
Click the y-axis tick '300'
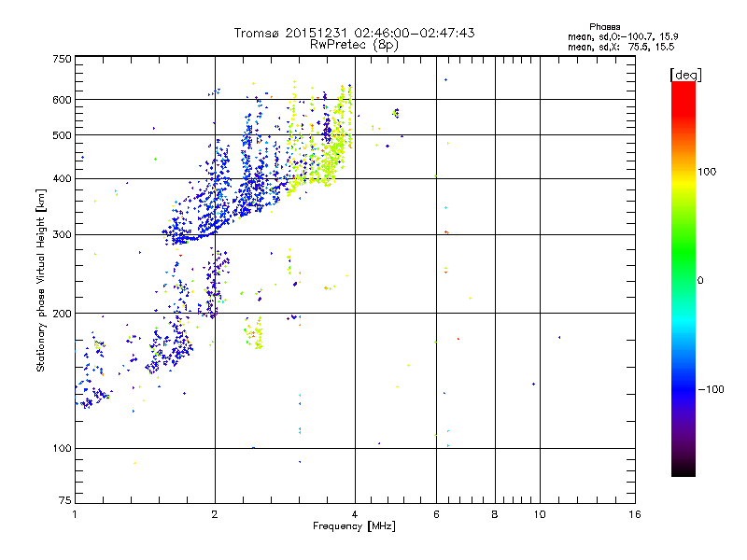click(x=62, y=235)
